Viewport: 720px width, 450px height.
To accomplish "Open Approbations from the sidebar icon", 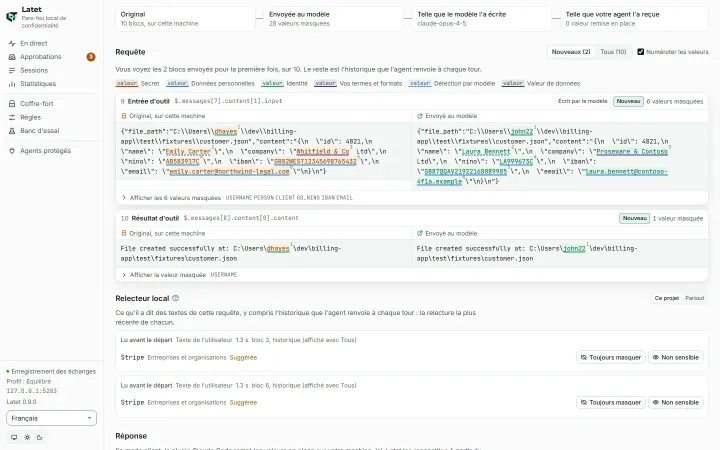I will pyautogui.click(x=12, y=57).
